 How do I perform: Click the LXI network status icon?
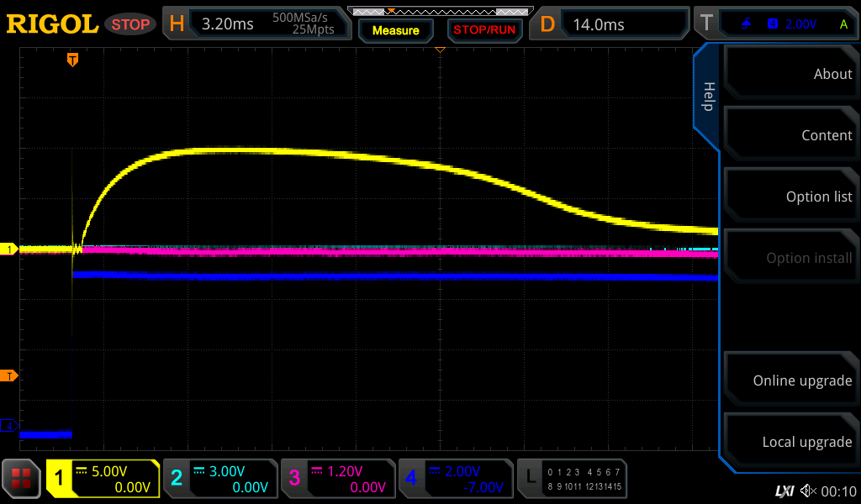point(784,491)
